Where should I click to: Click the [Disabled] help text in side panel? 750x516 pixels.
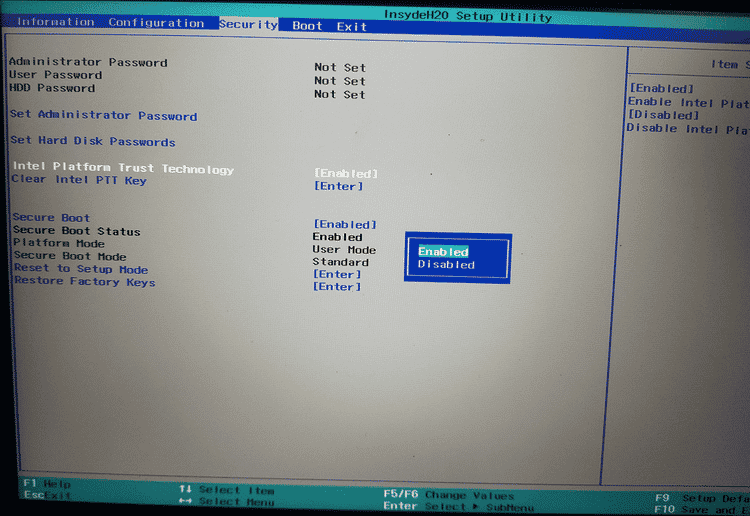[x=663, y=115]
